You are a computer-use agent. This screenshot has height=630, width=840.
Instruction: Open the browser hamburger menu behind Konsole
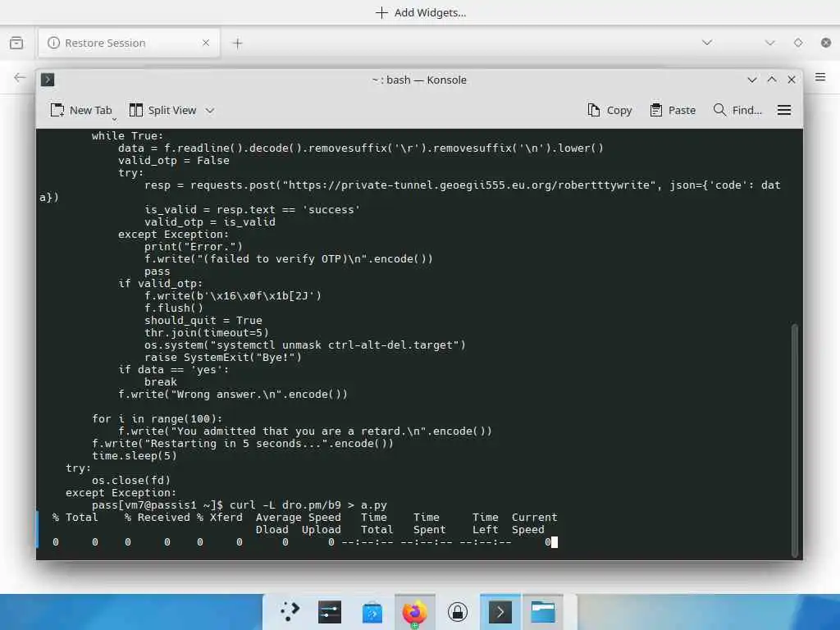click(x=820, y=77)
